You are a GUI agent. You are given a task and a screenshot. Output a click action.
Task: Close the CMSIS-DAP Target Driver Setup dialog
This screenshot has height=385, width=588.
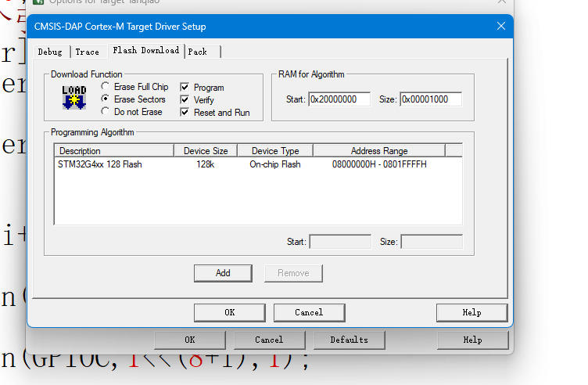(501, 27)
